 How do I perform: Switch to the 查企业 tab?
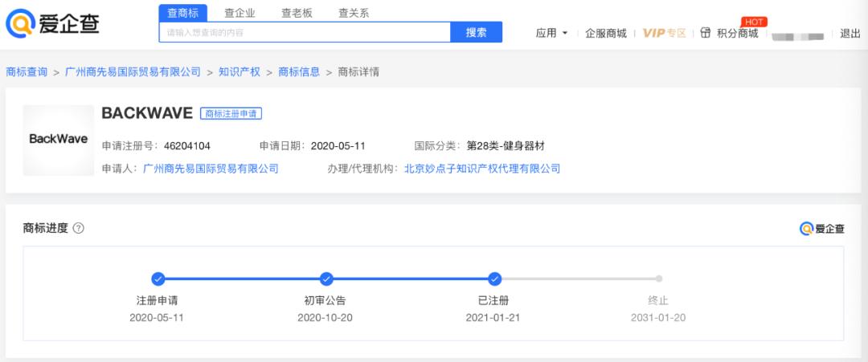pyautogui.click(x=240, y=14)
